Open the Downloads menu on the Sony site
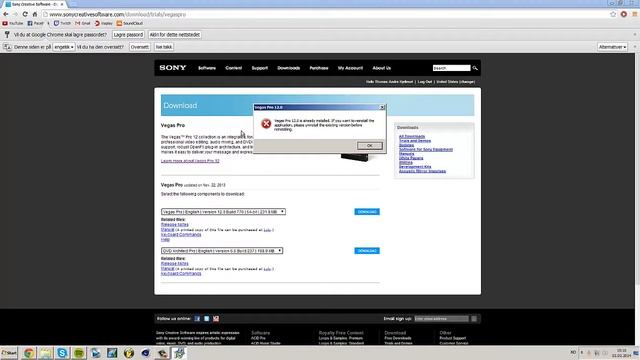 point(289,68)
